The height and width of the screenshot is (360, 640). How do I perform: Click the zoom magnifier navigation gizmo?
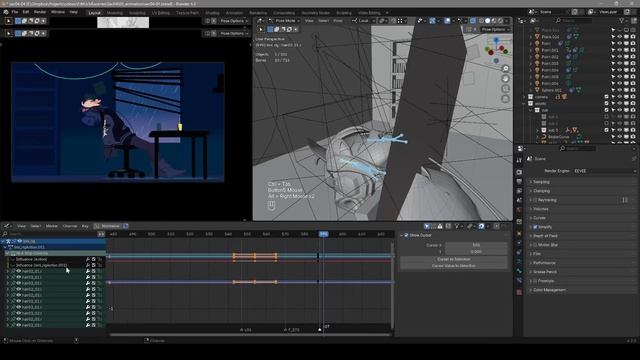505,69
